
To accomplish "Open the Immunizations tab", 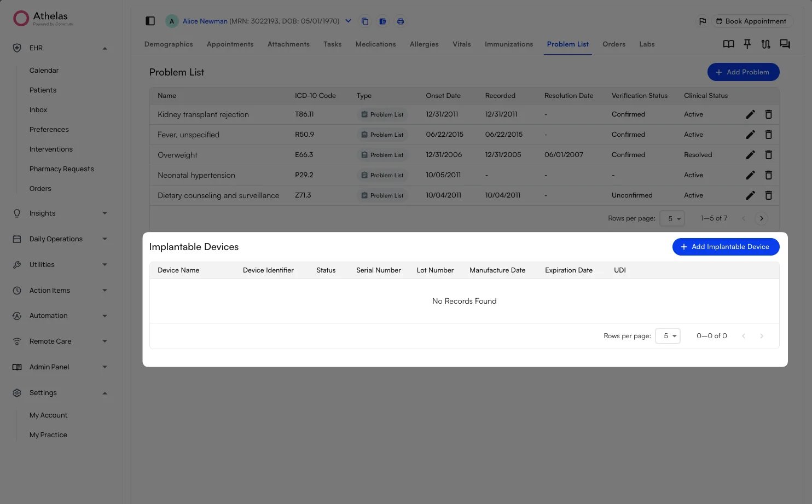I will click(509, 44).
